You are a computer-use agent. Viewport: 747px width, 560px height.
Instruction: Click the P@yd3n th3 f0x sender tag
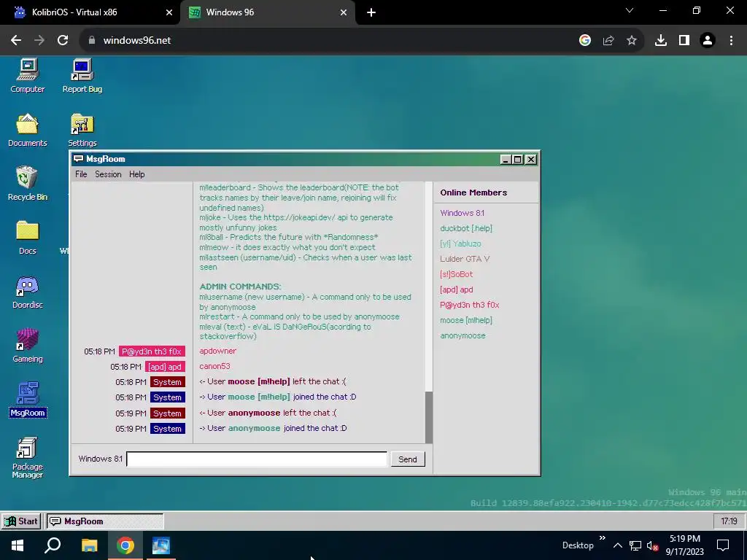[x=152, y=351]
